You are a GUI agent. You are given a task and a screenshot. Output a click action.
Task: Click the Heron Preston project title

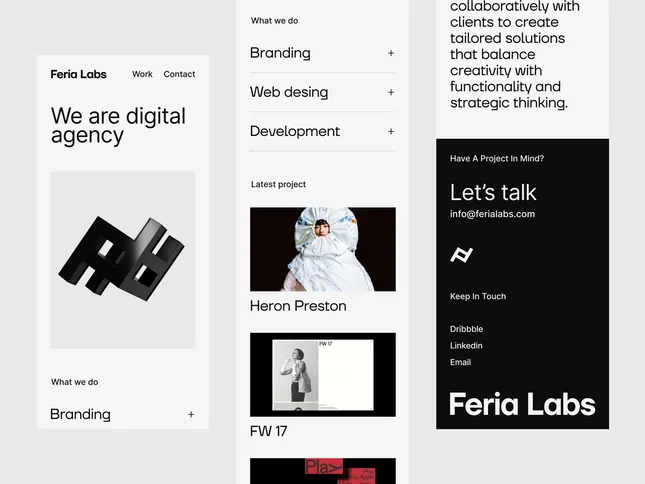tap(298, 306)
